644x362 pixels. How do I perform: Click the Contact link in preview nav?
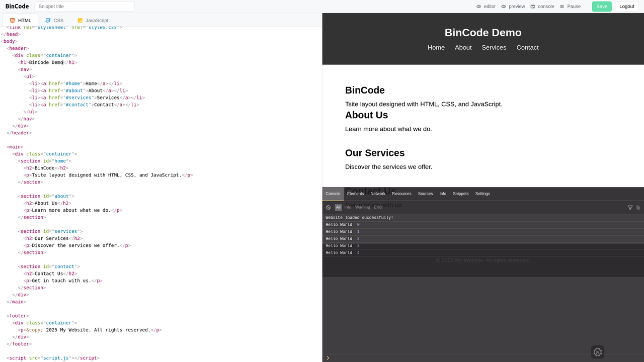pyautogui.click(x=527, y=47)
